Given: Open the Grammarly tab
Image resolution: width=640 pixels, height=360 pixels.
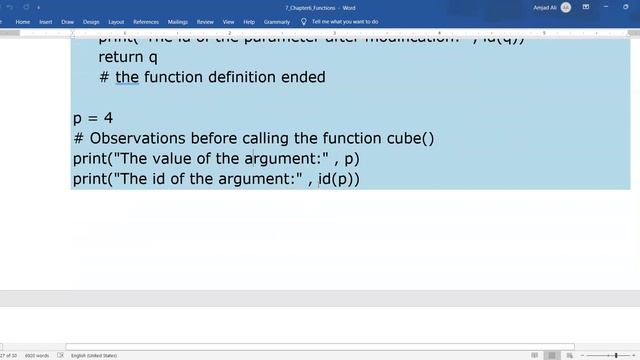Looking at the screenshot, I should [277, 22].
